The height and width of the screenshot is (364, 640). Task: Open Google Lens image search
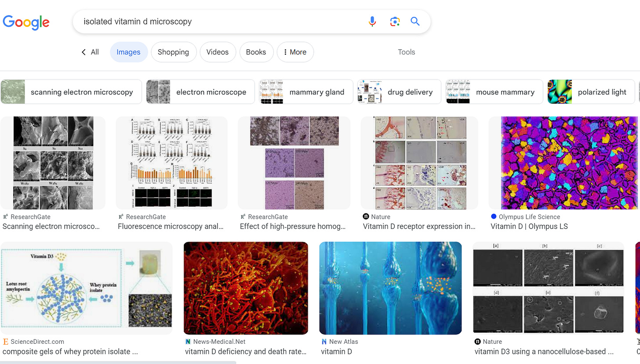pos(394,22)
